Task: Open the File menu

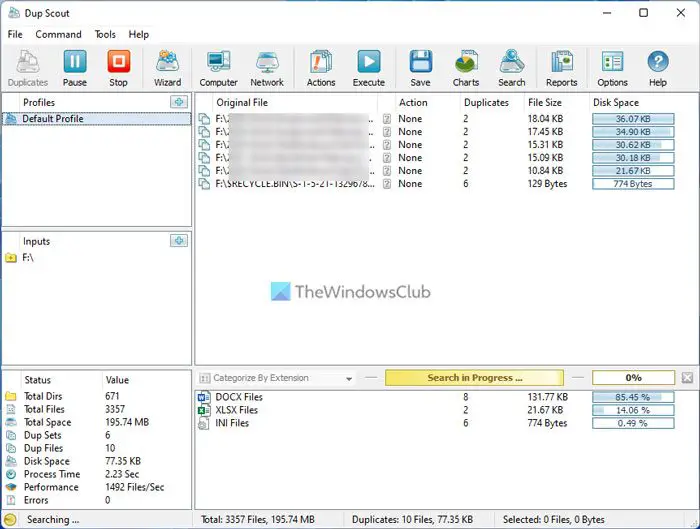Action: point(15,34)
